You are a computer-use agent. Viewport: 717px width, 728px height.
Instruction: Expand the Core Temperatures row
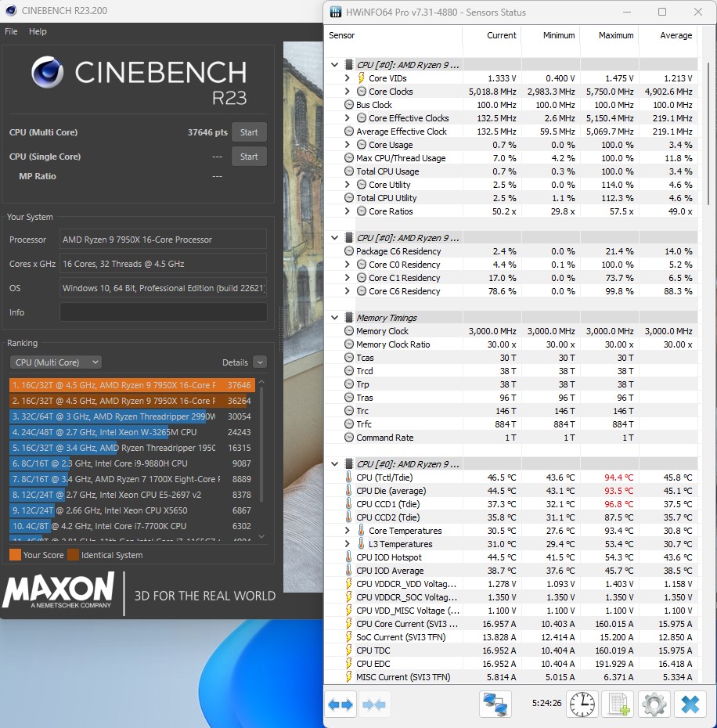tap(348, 531)
